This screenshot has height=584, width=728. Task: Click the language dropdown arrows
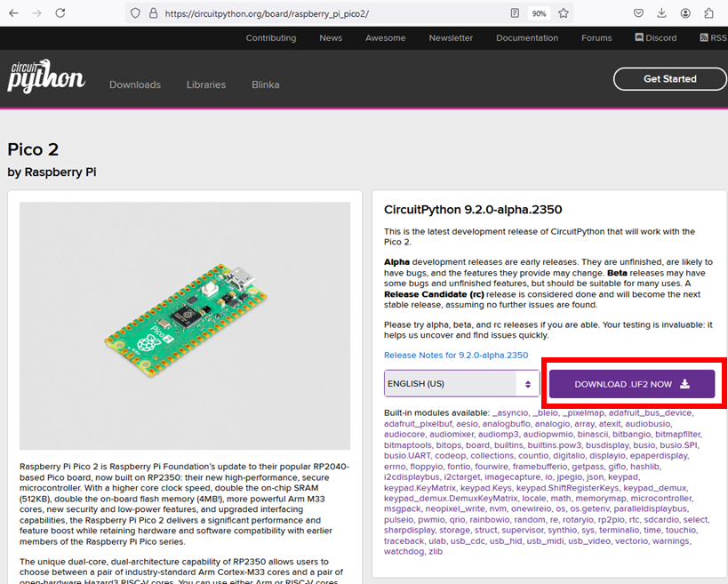[x=528, y=384]
